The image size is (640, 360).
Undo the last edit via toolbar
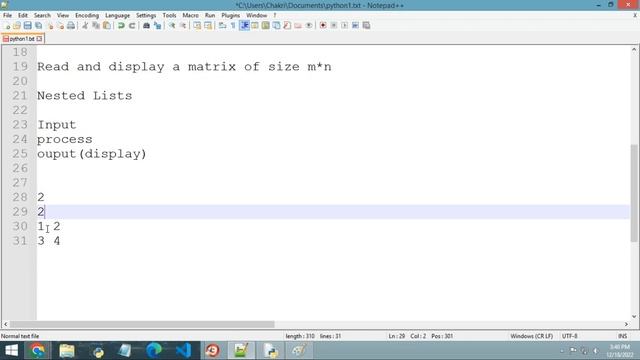click(x=121, y=26)
